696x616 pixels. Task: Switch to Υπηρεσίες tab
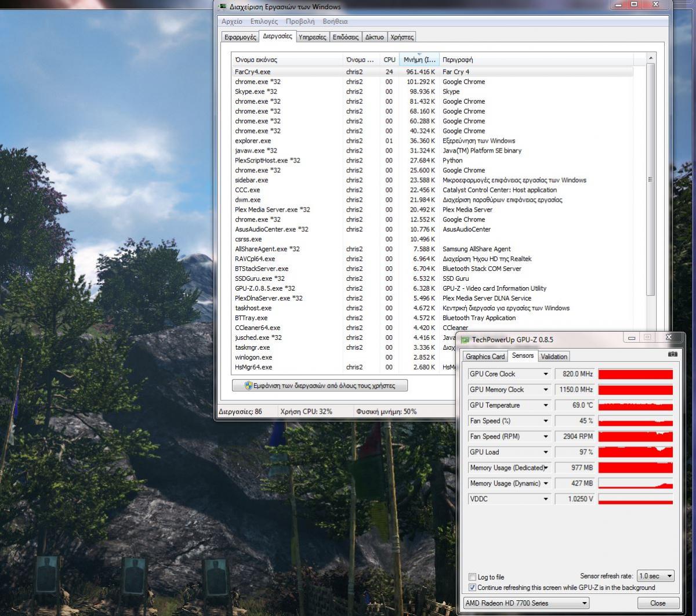pyautogui.click(x=312, y=37)
